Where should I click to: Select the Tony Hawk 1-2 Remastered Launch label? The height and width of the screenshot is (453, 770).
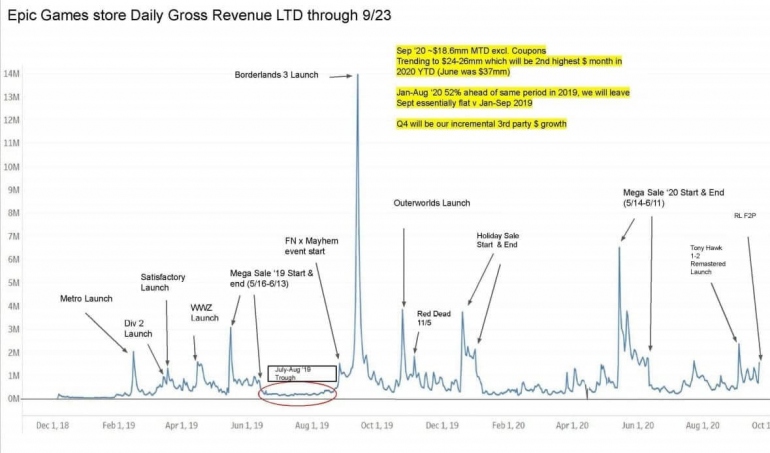click(708, 260)
